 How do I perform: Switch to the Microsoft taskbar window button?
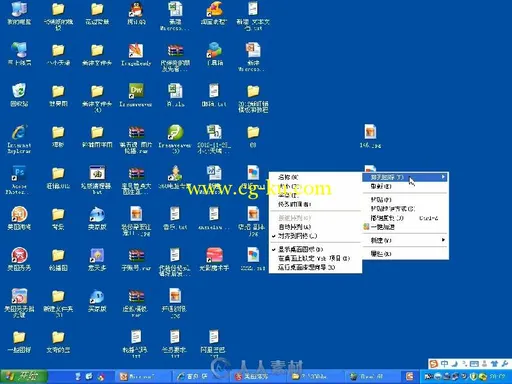click(144, 377)
